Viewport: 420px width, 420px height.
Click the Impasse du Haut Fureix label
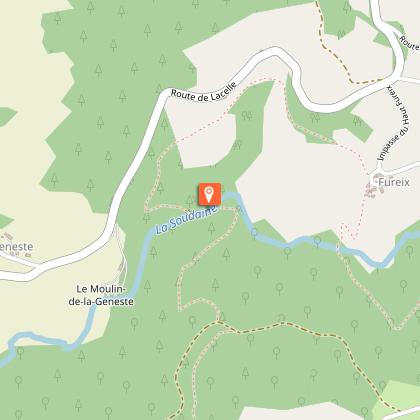[x=394, y=123]
